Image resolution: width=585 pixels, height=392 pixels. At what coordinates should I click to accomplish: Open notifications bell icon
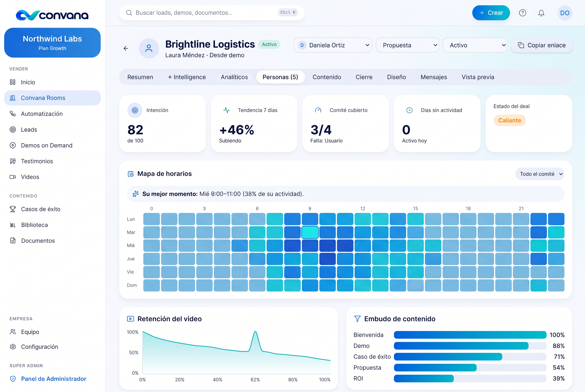[541, 13]
